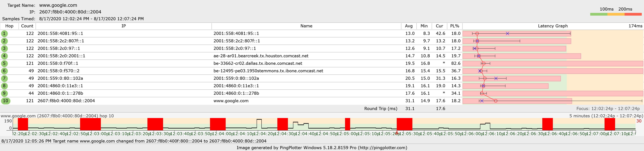Select the final hop 10 green badge

(5, 101)
